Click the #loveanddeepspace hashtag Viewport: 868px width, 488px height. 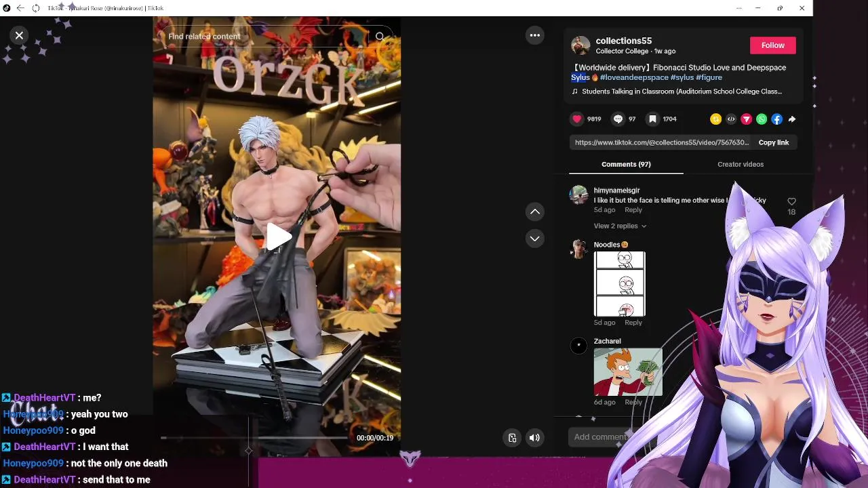[x=634, y=77]
